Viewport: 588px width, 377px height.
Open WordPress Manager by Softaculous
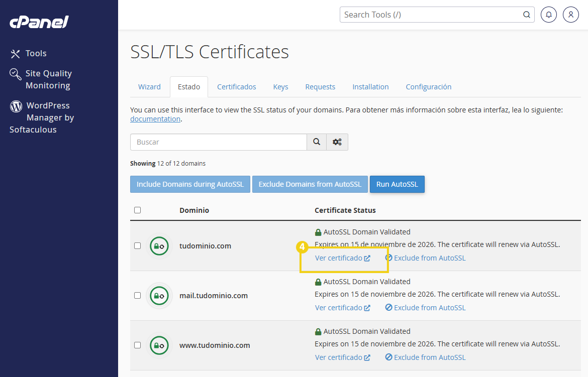(x=42, y=117)
